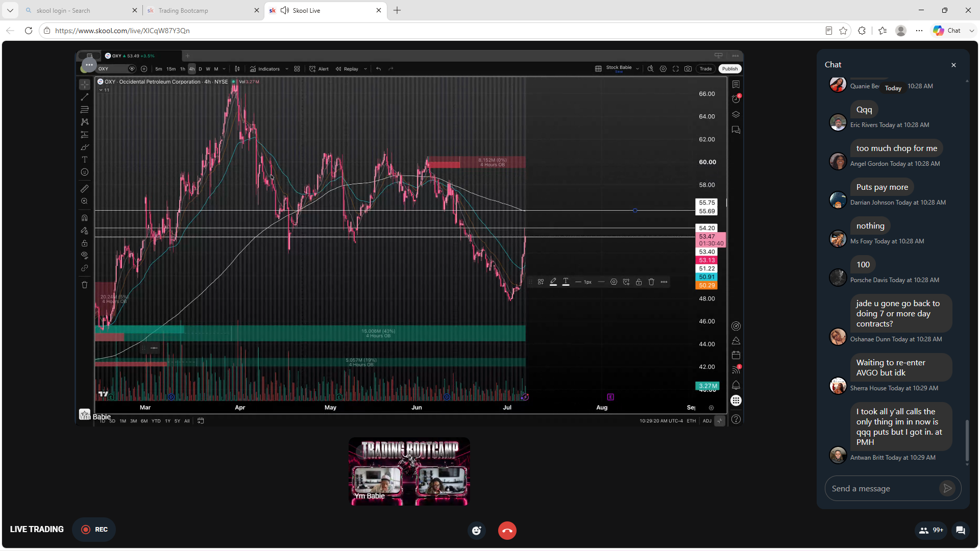Open notifications bell on chart right sidebar
The width and height of the screenshot is (980, 551).
(736, 385)
